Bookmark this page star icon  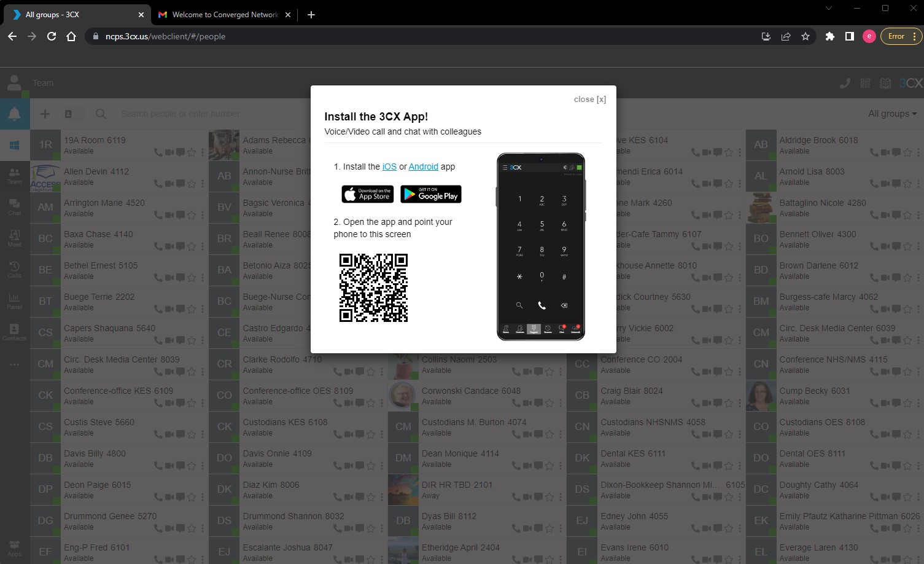[806, 36]
